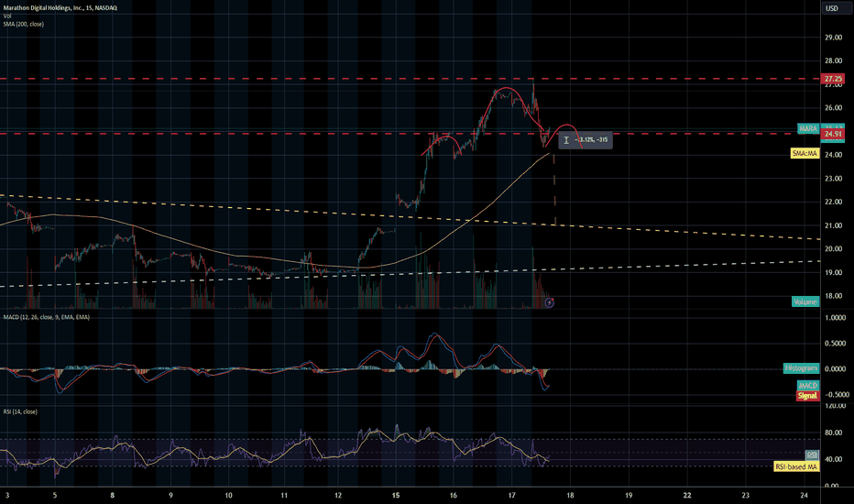Screen dimensions: 854x504
Task: Click the 22.00 price axis value
Action: click(833, 203)
